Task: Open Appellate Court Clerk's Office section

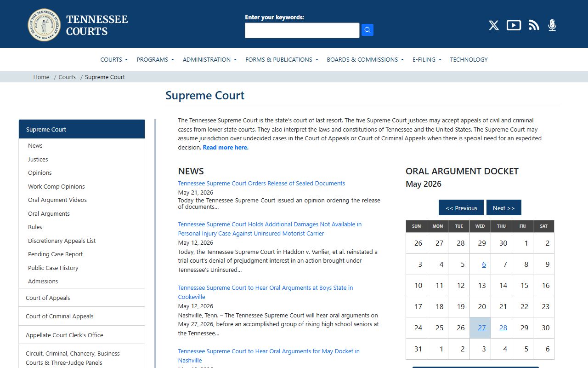Action: pyautogui.click(x=82, y=335)
